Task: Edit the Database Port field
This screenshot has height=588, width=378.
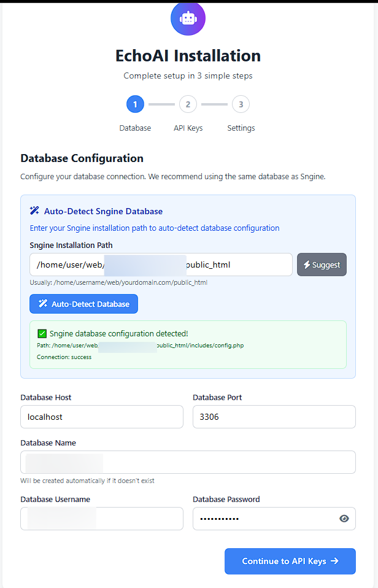Action: click(274, 417)
